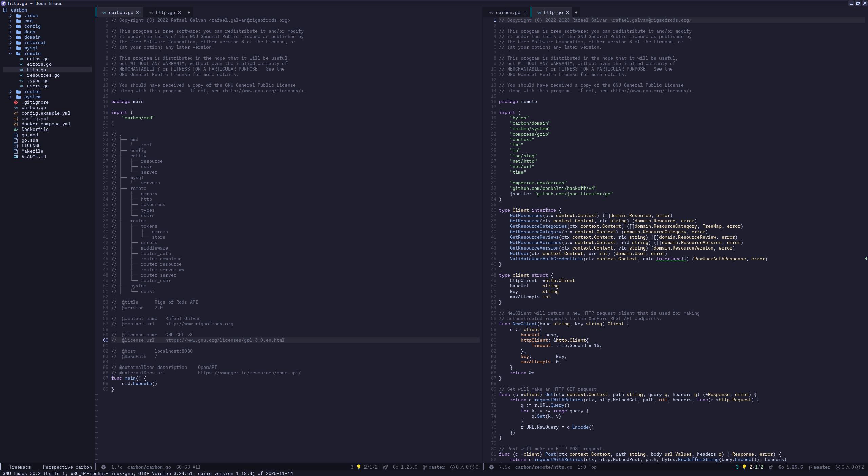
Task: Click the master git branch indicator in right modeline
Action: point(820,467)
